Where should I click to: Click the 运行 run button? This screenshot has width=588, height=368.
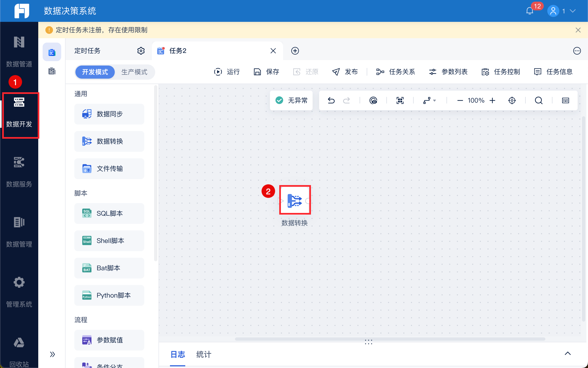[227, 72]
